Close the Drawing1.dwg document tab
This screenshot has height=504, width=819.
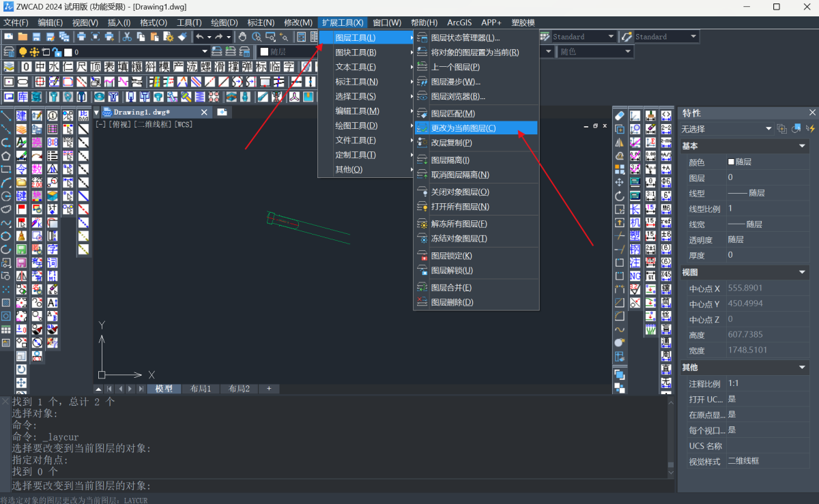203,112
